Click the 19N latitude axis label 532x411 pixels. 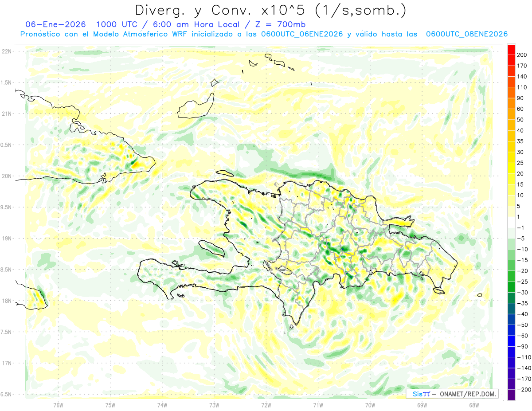pyautogui.click(x=7, y=238)
